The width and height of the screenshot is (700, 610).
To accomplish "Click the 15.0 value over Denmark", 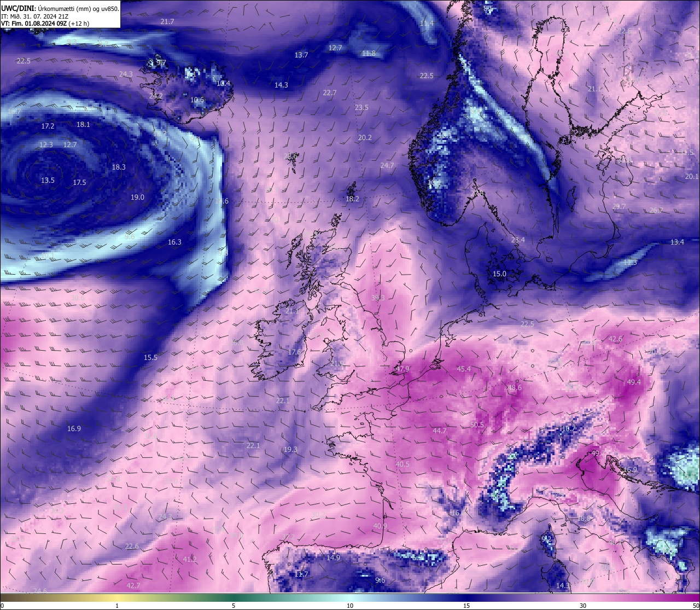I will pyautogui.click(x=499, y=274).
